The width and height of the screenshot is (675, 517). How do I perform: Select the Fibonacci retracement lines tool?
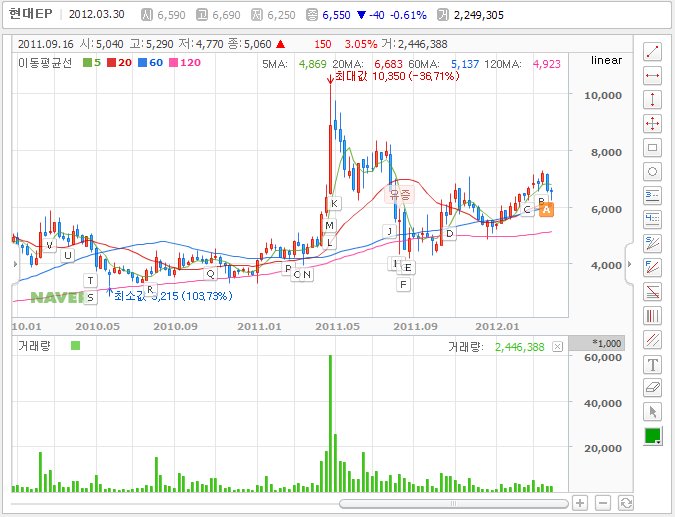pos(653,292)
